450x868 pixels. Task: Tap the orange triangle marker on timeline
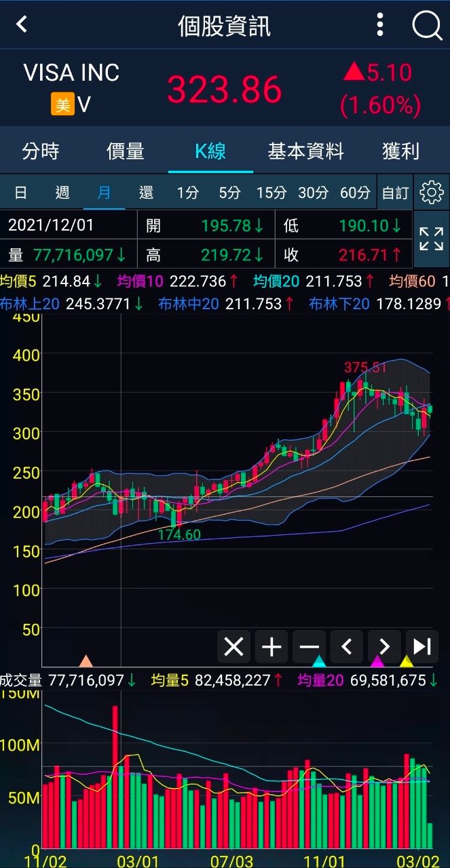tap(86, 661)
